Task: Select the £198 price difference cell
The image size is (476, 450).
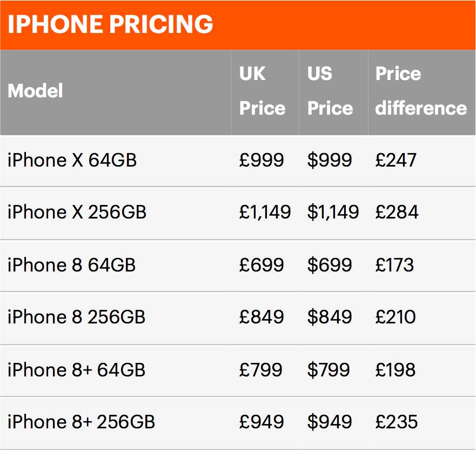Action: (x=395, y=370)
